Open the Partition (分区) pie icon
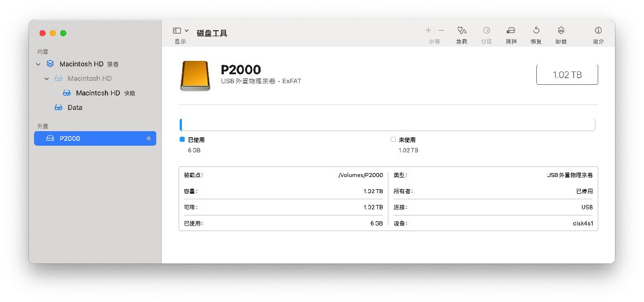644x302 pixels. [487, 30]
